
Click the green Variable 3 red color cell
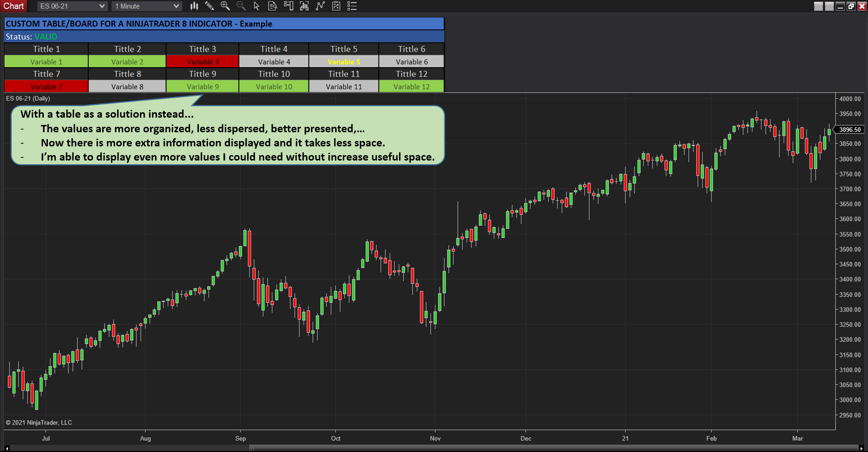[x=203, y=61]
